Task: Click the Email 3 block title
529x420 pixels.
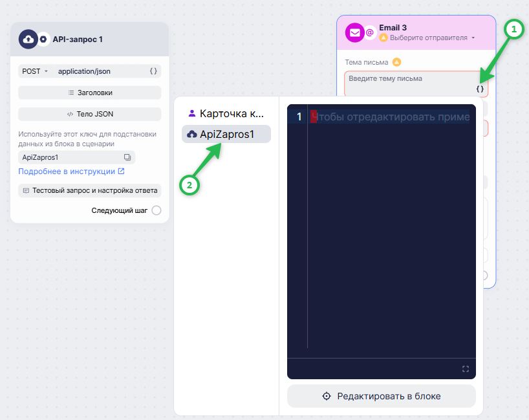Action: (x=393, y=28)
